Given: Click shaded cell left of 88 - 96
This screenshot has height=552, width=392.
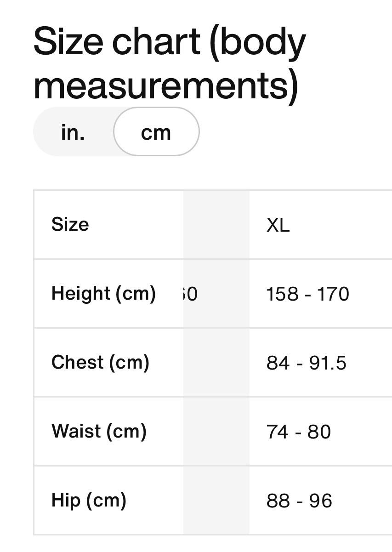Looking at the screenshot, I should 216,501.
